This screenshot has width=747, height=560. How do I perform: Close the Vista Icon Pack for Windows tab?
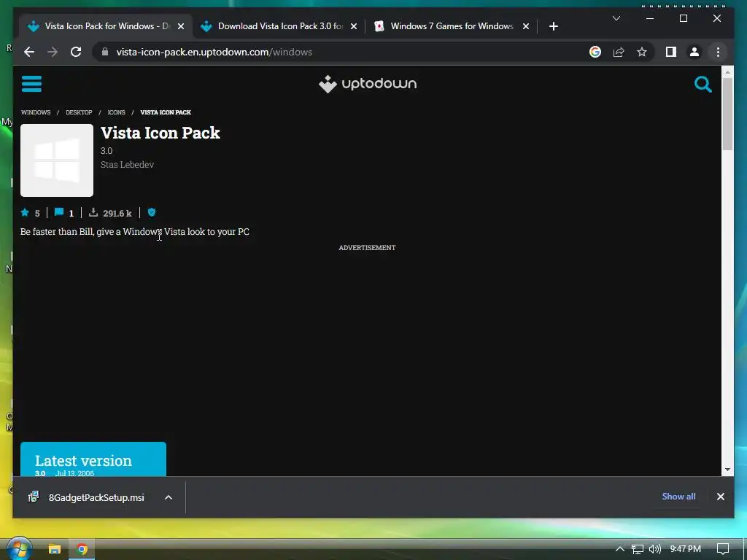point(181,26)
